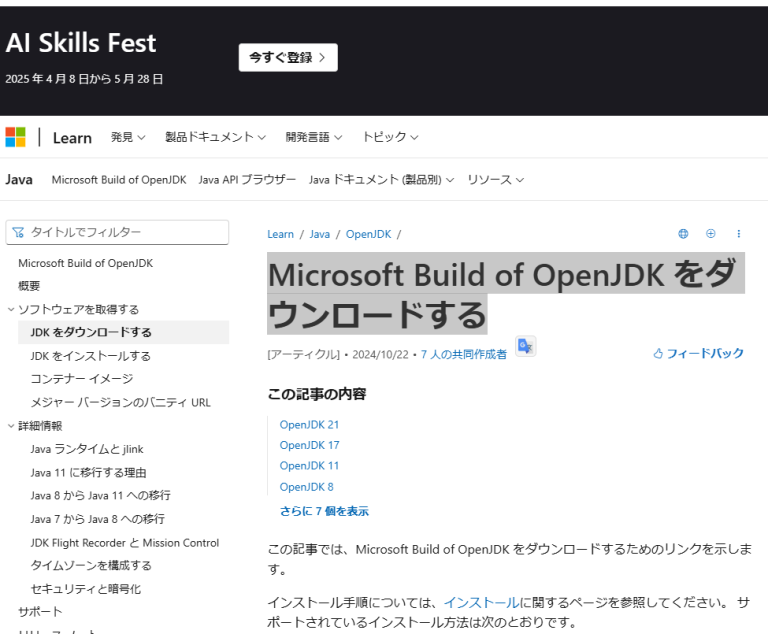Click the フィードバック link
The image size is (768, 634).
[x=705, y=353]
